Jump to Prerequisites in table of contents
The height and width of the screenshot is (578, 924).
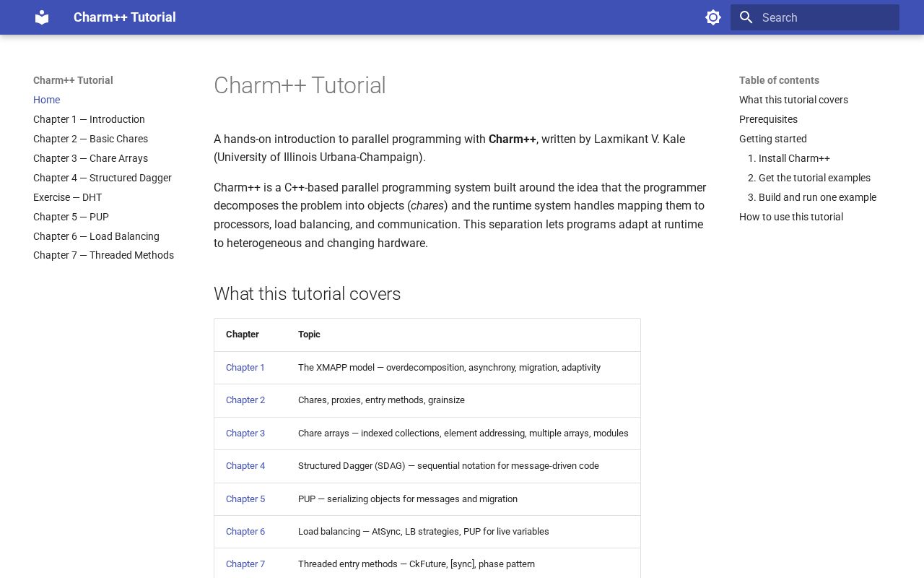coord(768,119)
